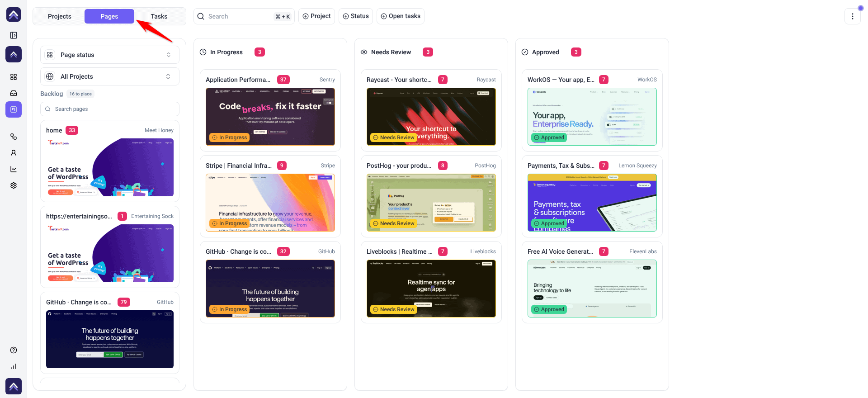This screenshot has height=398, width=868.
Task: Click the app logo at sidebar top
Action: pos(14,14)
